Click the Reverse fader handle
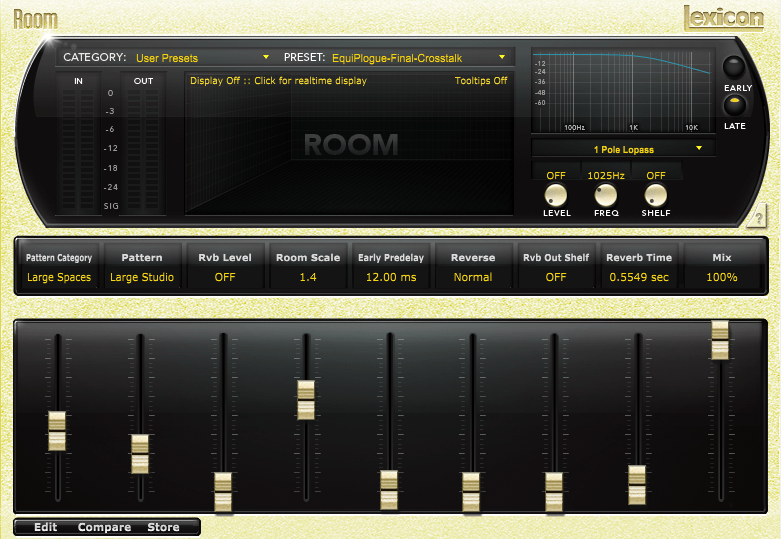The width and height of the screenshot is (781, 539). tap(471, 492)
